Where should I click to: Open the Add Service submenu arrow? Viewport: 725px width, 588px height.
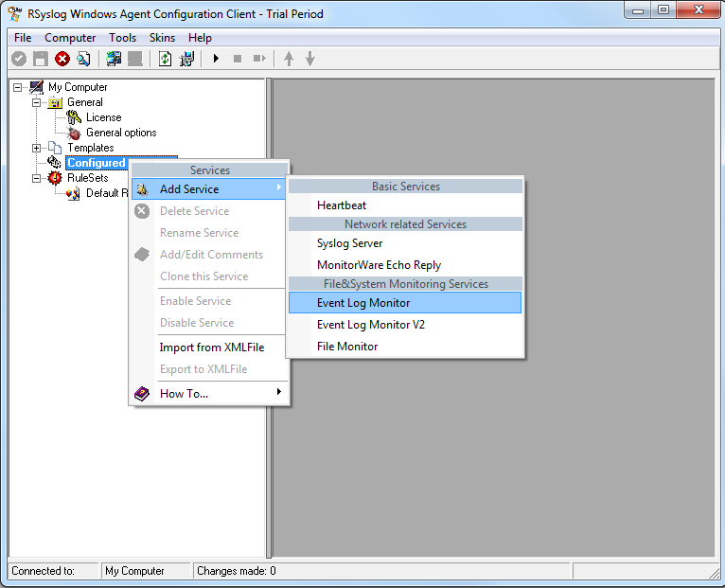point(278,187)
